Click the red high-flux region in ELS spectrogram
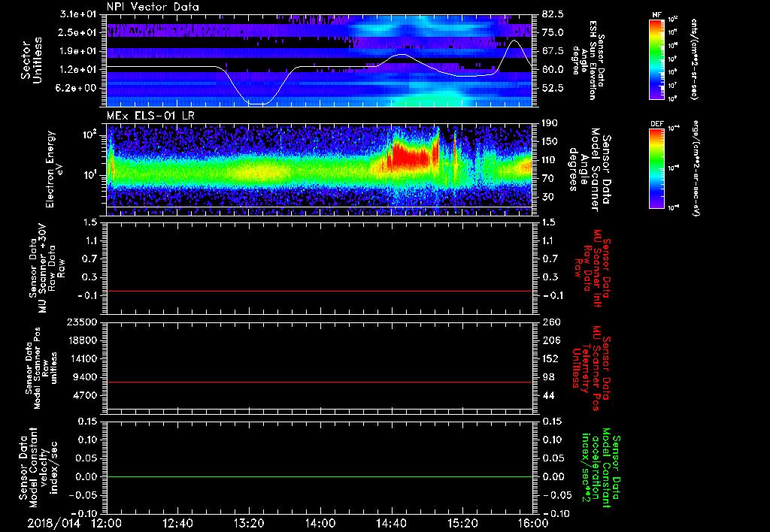This screenshot has height=532, width=770. tap(410, 156)
